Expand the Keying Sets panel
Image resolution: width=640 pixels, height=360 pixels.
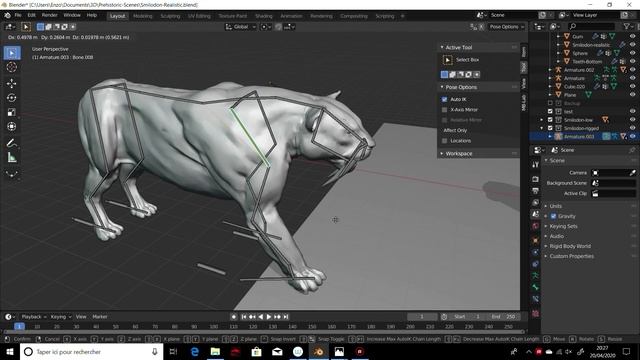point(546,226)
